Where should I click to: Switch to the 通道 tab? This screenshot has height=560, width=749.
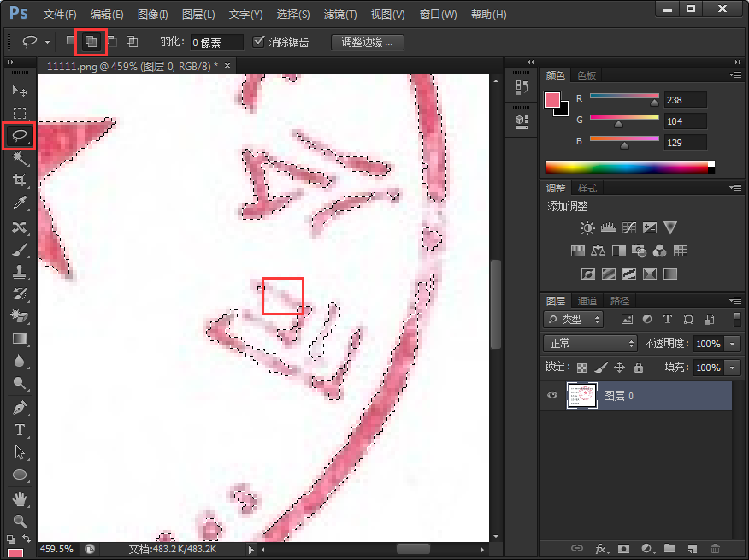click(587, 301)
